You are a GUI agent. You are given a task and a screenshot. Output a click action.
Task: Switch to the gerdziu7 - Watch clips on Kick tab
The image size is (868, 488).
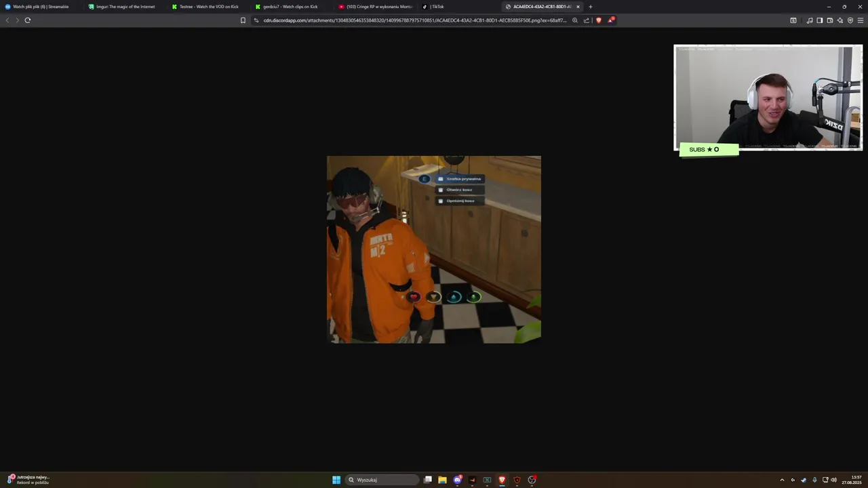click(292, 7)
